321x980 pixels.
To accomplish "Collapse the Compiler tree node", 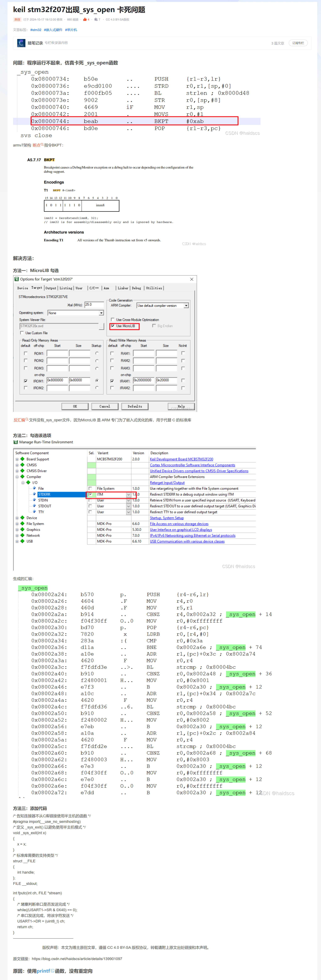I will coord(17,477).
